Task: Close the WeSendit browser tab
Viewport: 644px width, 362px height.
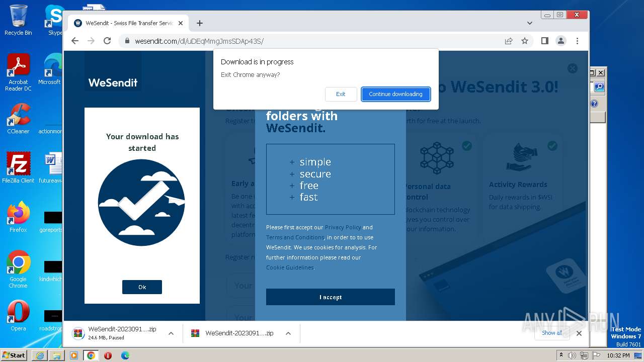Action: 181,23
